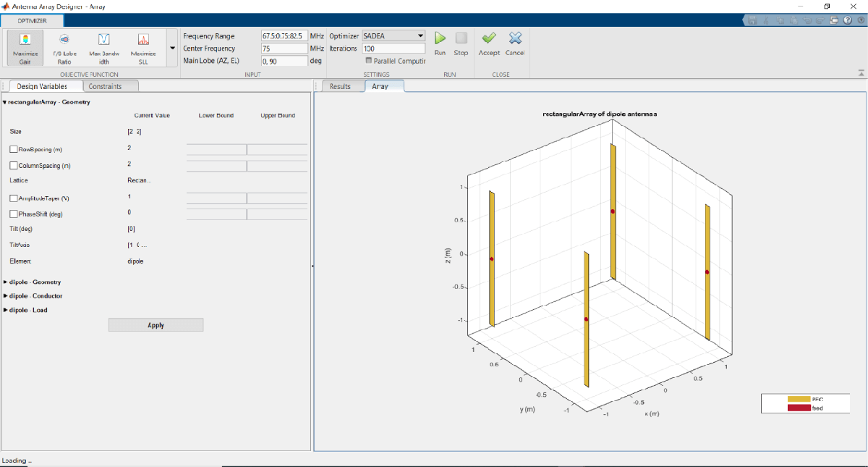Image resolution: width=868 pixels, height=467 pixels.
Task: Select the Maximize Gain objective
Action: click(24, 47)
